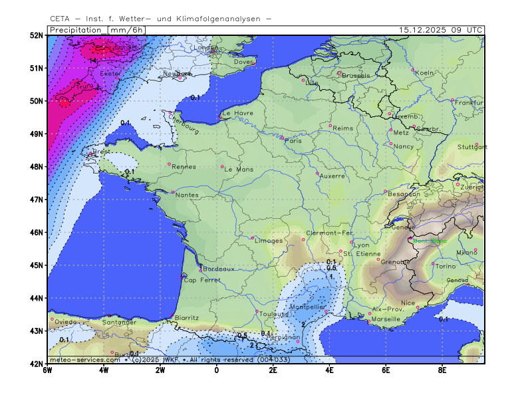
Task: Click the 15.12.2025 09 UTC timestamp
Action: tap(441, 30)
